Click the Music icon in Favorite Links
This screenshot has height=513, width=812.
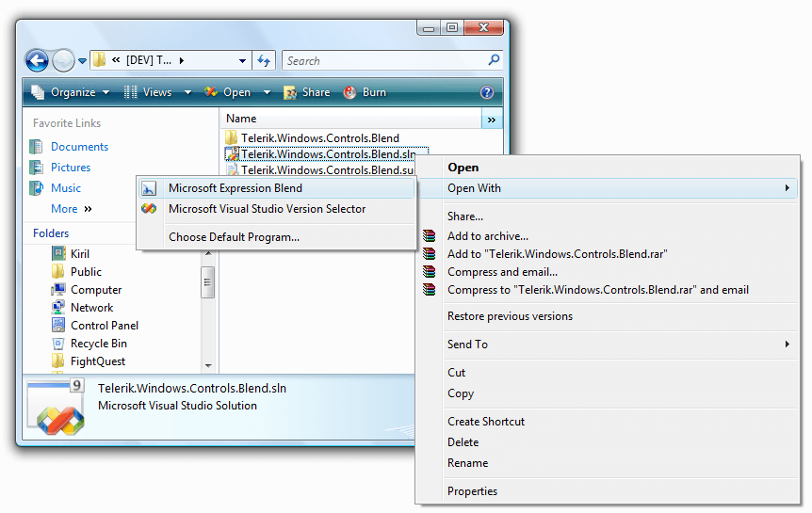(36, 188)
